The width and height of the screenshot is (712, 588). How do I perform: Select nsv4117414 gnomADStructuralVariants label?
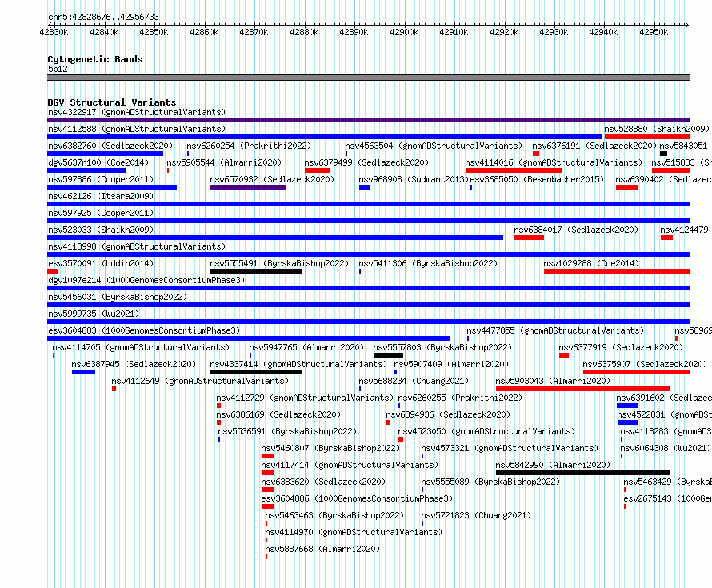(x=350, y=465)
